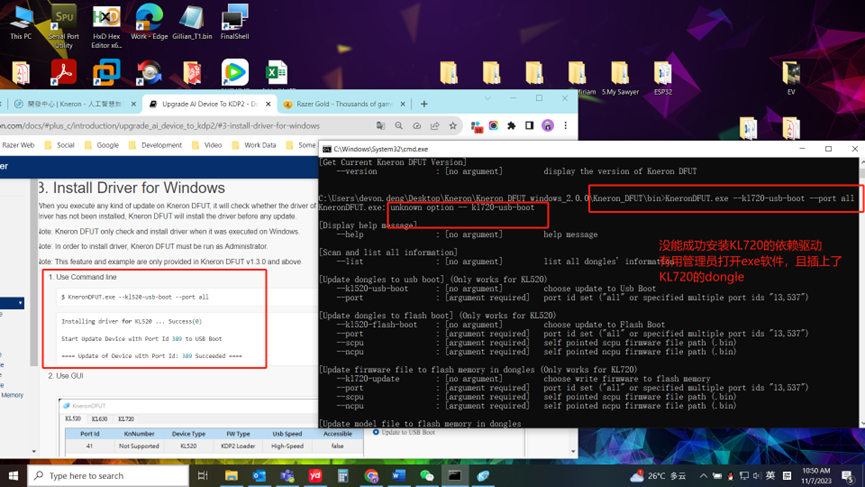Open the Chrome Extensions puzzle icon
Viewport: 865px width, 487px height.
point(511,126)
